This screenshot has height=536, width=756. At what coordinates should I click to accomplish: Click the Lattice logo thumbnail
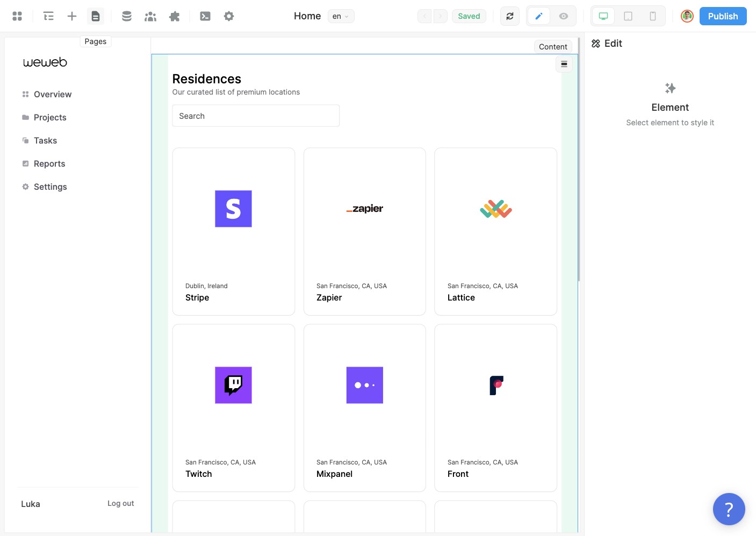[496, 209]
